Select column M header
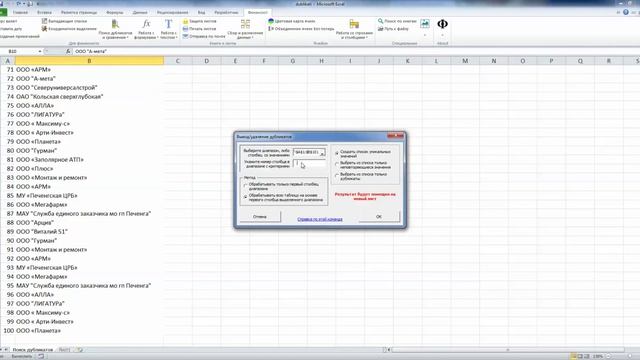Viewport: 640px width, 360px height. click(x=465, y=61)
